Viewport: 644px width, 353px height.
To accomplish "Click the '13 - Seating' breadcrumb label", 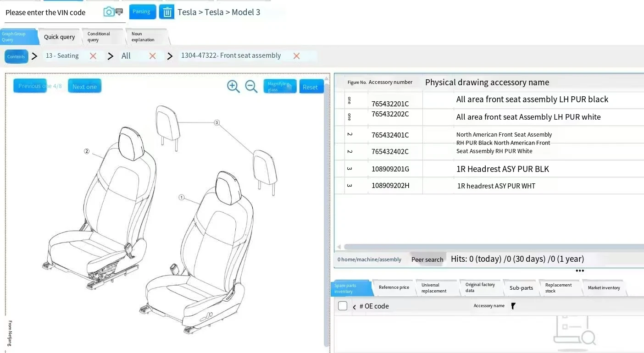I will [62, 55].
